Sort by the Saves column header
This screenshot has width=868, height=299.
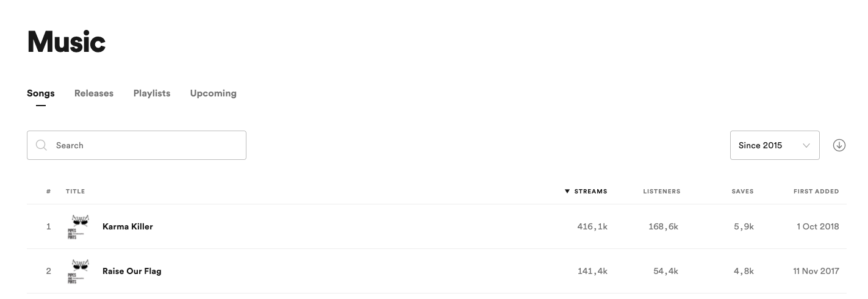(x=743, y=192)
